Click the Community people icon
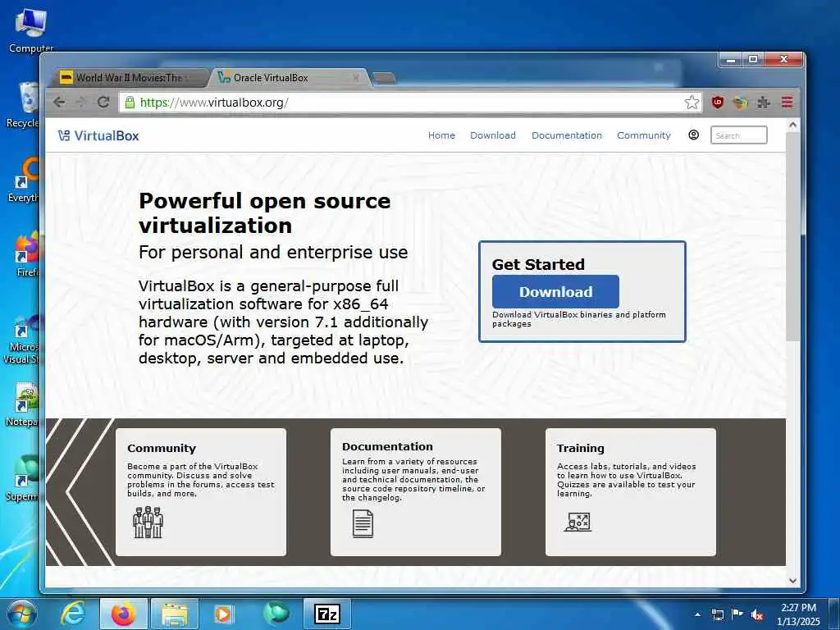Image resolution: width=840 pixels, height=630 pixels. click(x=148, y=522)
